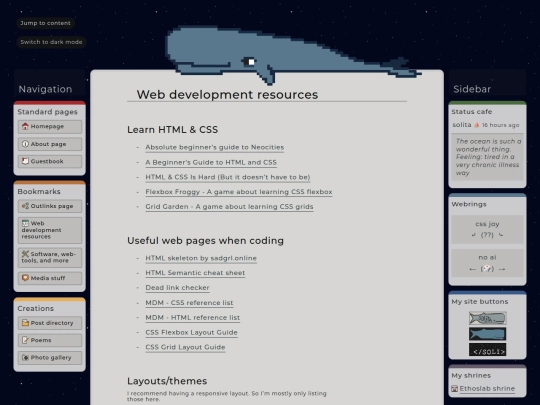The image size is (540, 405).
Task: Click the Poems pencil icon
Action: coord(25,340)
